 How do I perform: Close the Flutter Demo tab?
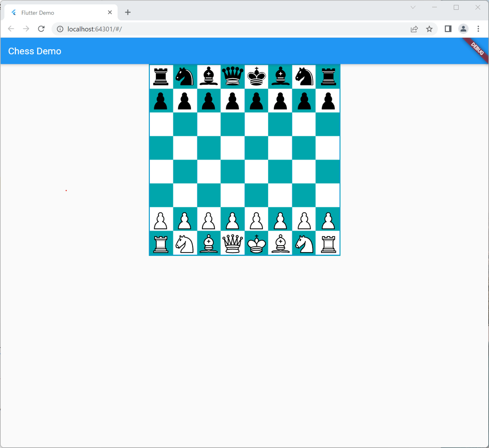[x=110, y=13]
